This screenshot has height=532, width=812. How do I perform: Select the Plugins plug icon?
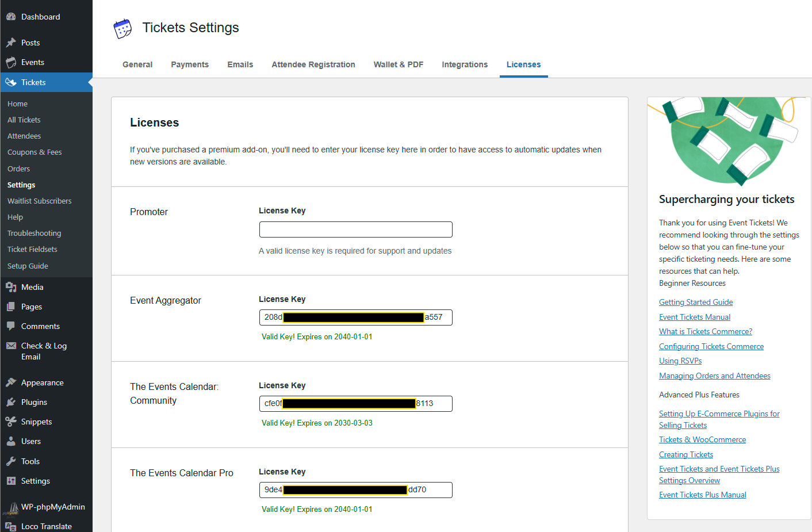click(12, 401)
